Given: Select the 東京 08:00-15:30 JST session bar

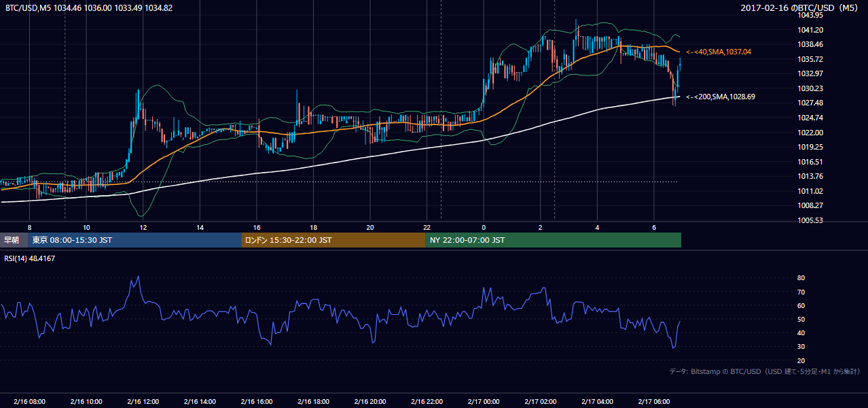Looking at the screenshot, I should tap(135, 240).
